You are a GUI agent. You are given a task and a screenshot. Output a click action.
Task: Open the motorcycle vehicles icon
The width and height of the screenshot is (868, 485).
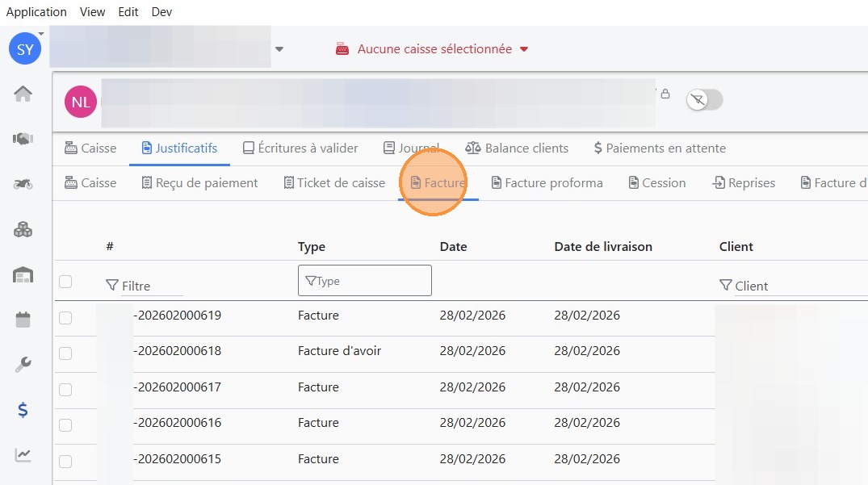[23, 185]
